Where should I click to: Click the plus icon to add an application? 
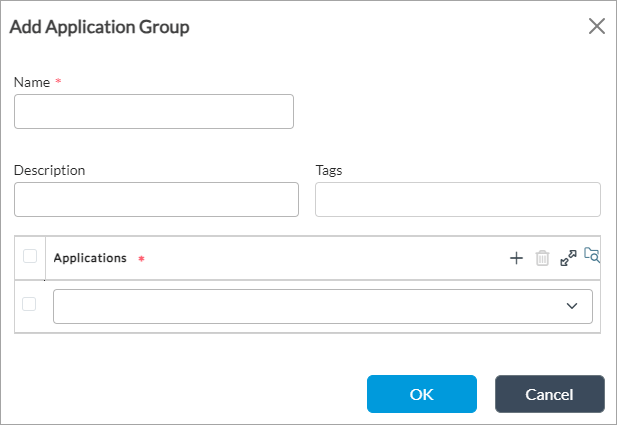click(516, 258)
